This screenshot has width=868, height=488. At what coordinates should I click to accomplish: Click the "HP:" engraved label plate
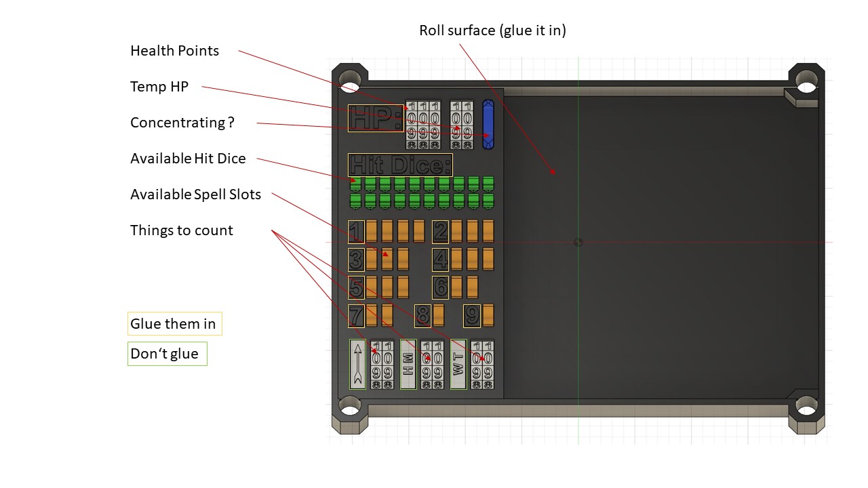click(x=376, y=118)
